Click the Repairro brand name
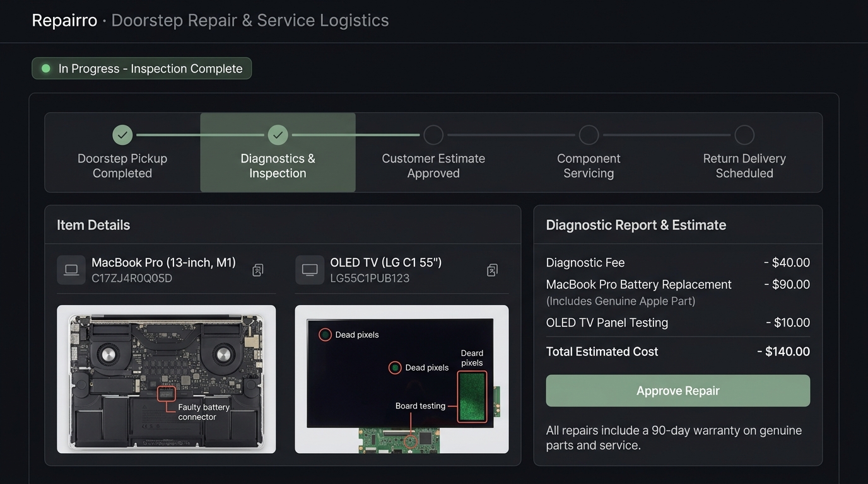This screenshot has width=868, height=484. pos(64,20)
